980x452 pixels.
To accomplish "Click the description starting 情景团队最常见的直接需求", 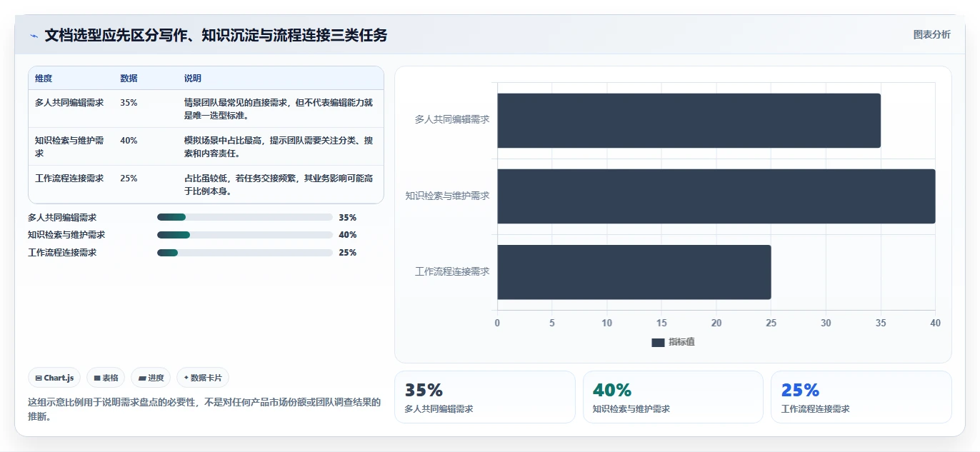I will (279, 109).
